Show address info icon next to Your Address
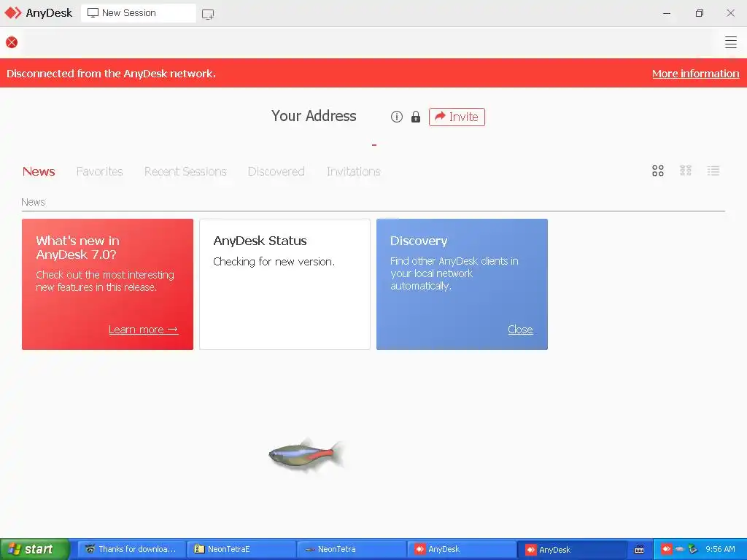Viewport: 747px width, 560px height. click(x=396, y=117)
